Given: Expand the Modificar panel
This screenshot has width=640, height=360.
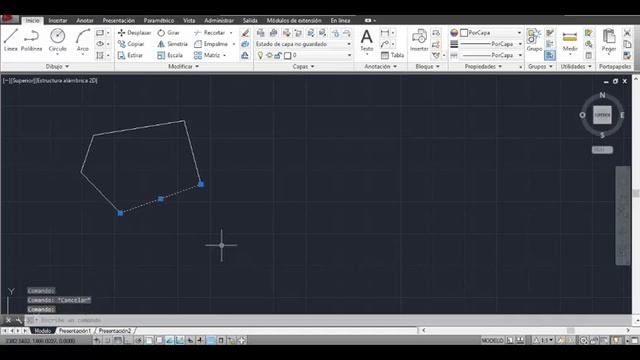Looking at the screenshot, I should [x=183, y=66].
